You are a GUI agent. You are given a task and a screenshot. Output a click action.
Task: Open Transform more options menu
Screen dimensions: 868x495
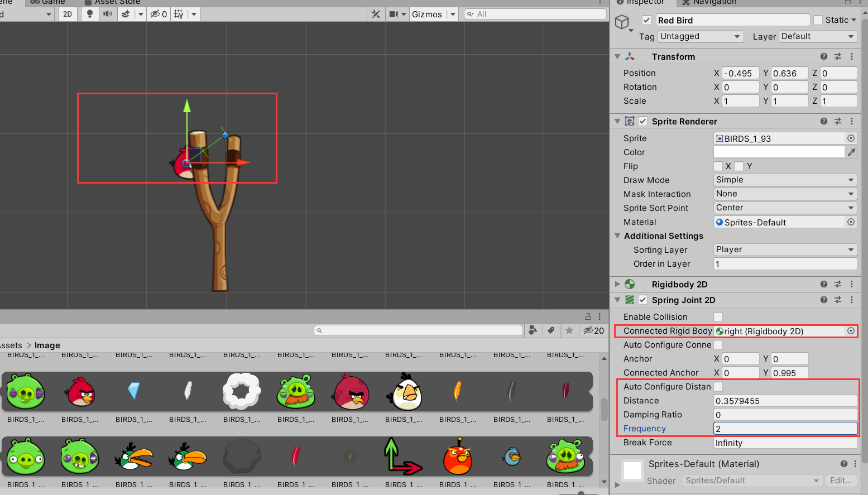point(852,56)
